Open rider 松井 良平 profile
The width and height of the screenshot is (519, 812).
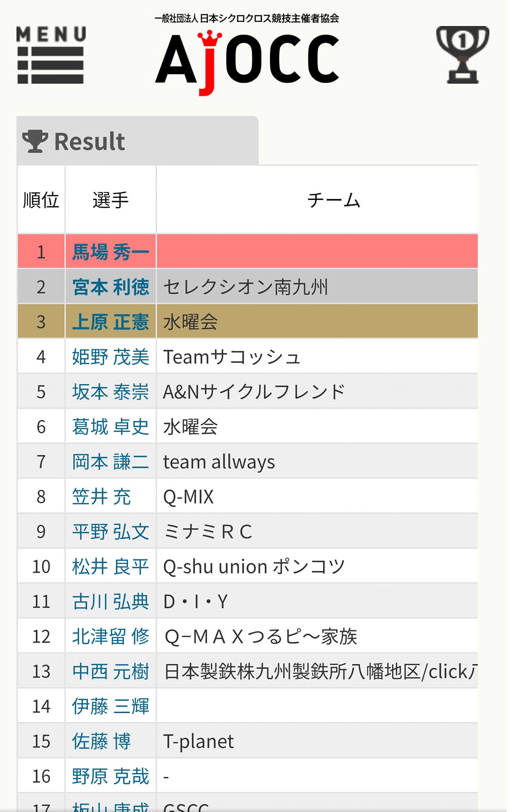click(110, 567)
